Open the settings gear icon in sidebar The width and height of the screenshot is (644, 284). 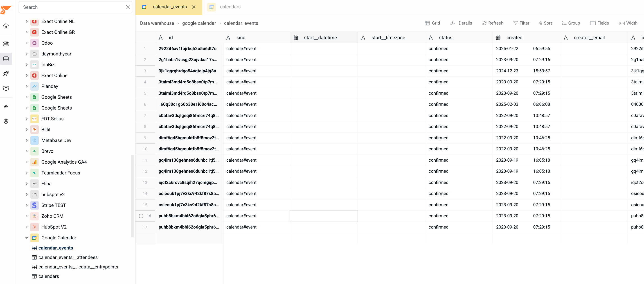6,121
